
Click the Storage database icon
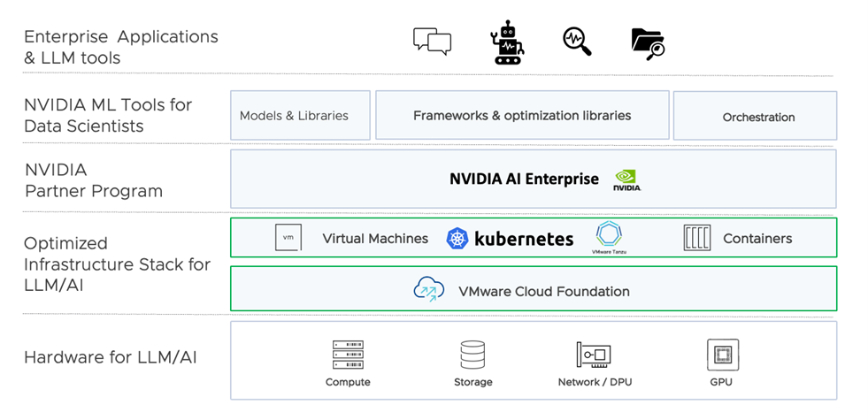[x=473, y=355]
